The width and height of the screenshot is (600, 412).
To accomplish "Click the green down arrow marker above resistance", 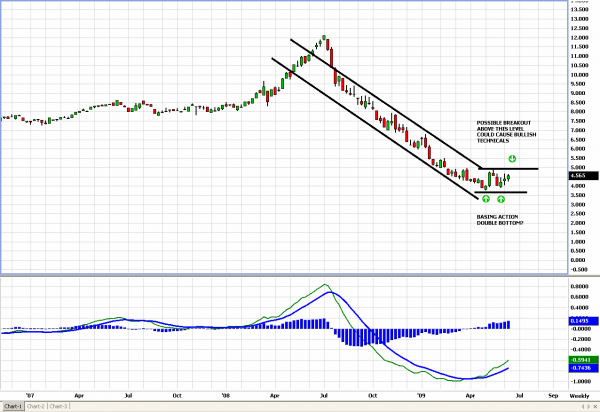I will coord(511,159).
